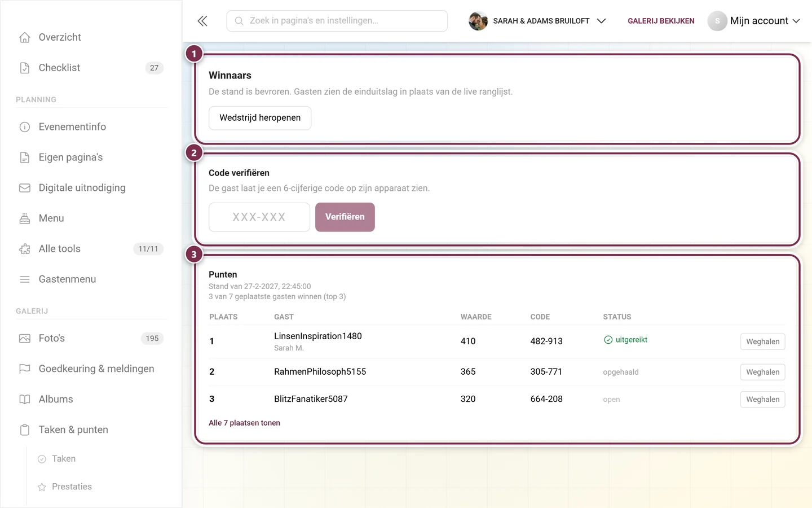The height and width of the screenshot is (508, 812).
Task: Click the Taken checkmark circle icon
Action: click(42, 459)
